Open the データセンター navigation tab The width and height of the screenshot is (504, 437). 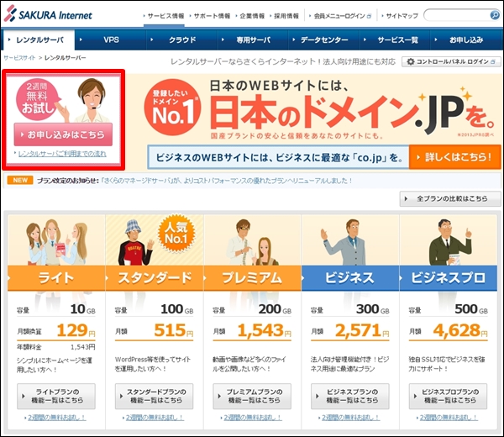pos(324,39)
